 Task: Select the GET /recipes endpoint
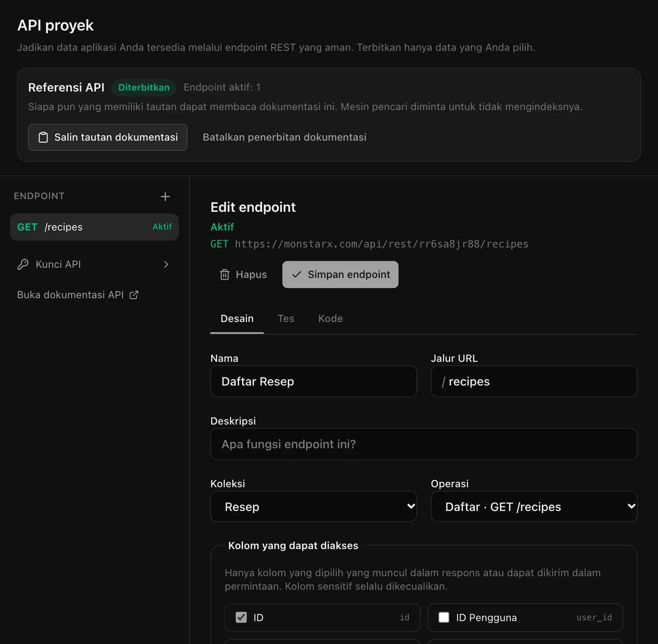tap(95, 227)
